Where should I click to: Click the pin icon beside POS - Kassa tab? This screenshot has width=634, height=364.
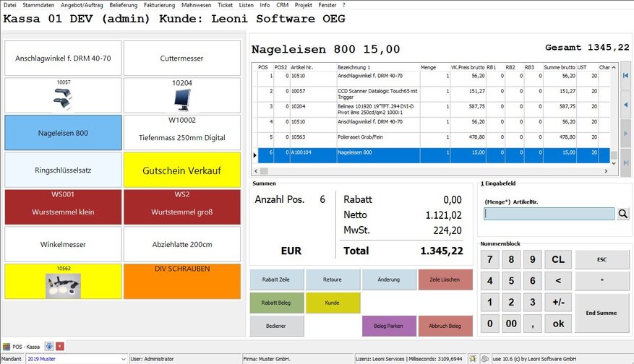49,346
